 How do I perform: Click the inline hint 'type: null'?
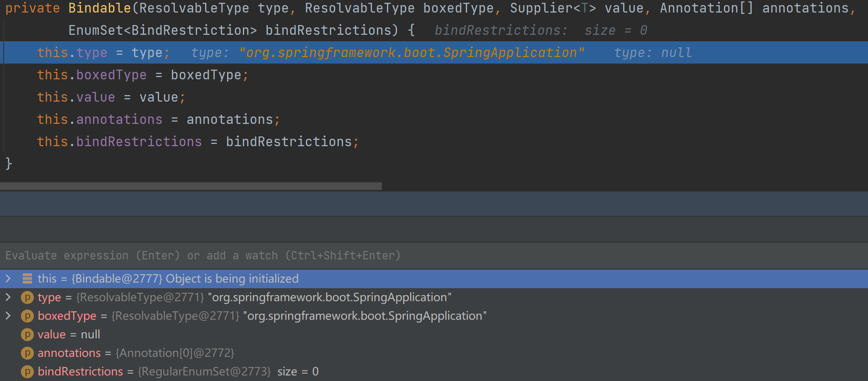[x=653, y=52]
